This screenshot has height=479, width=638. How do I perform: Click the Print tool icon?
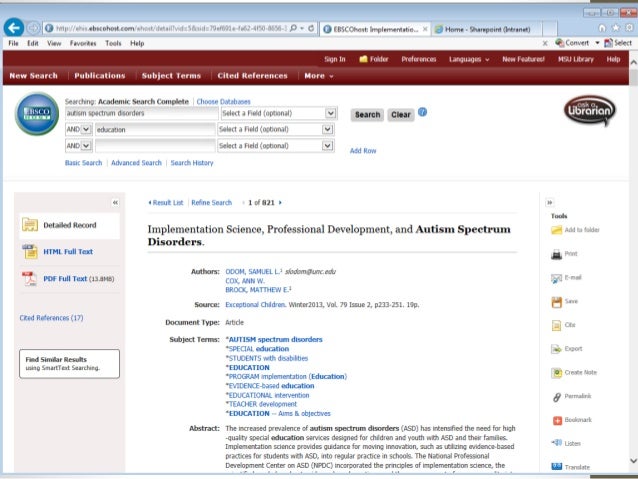(x=557, y=254)
